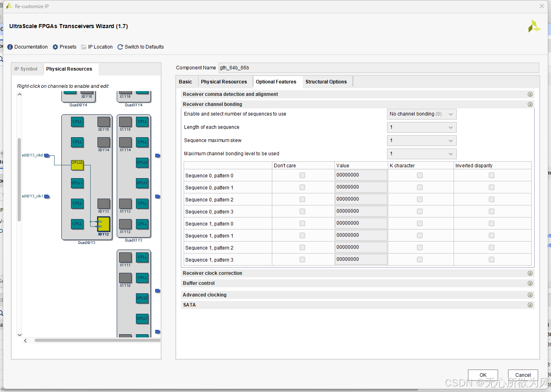Open the Sequence maximum skew dropdown

coord(421,141)
